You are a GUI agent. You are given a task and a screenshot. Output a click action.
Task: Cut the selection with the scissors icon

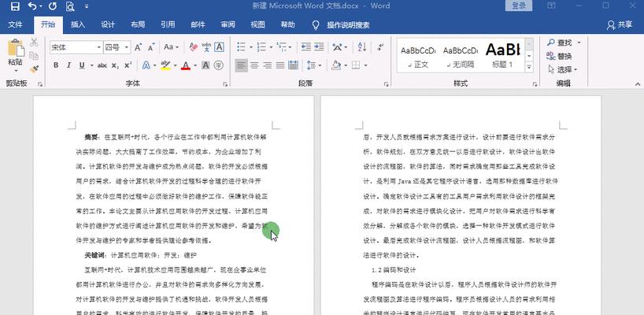click(x=34, y=43)
